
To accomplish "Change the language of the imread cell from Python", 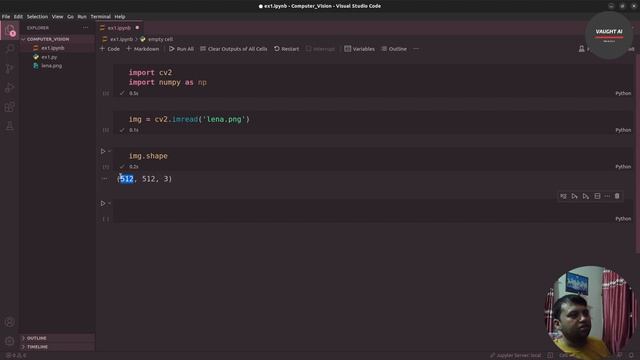I will [623, 130].
